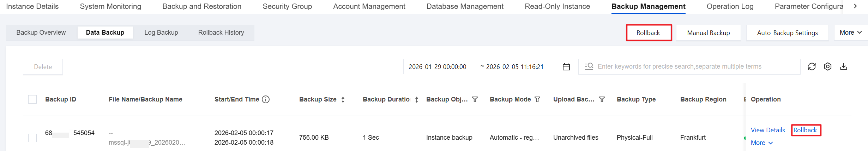Expand the top-right More dropdown

pyautogui.click(x=851, y=33)
